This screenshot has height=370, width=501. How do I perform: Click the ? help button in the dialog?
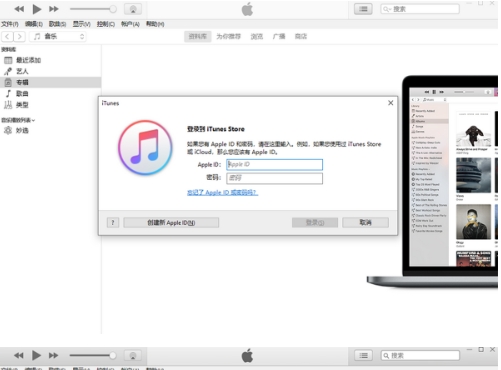point(113,223)
